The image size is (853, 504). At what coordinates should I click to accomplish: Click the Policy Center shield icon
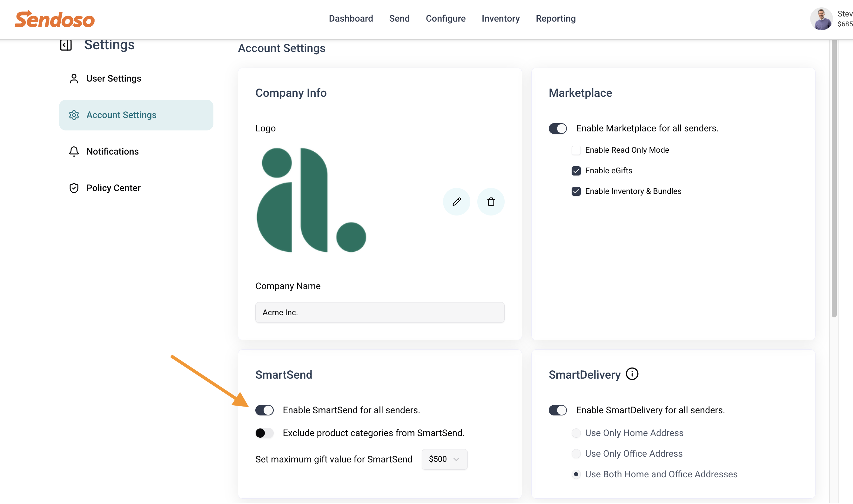pos(74,188)
